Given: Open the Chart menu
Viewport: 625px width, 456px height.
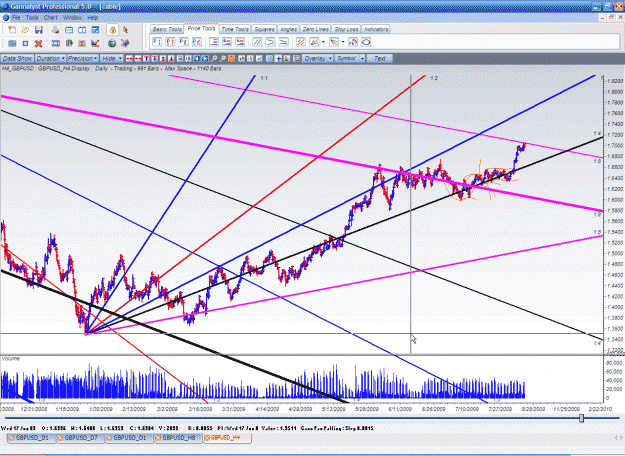Looking at the screenshot, I should point(51,18).
